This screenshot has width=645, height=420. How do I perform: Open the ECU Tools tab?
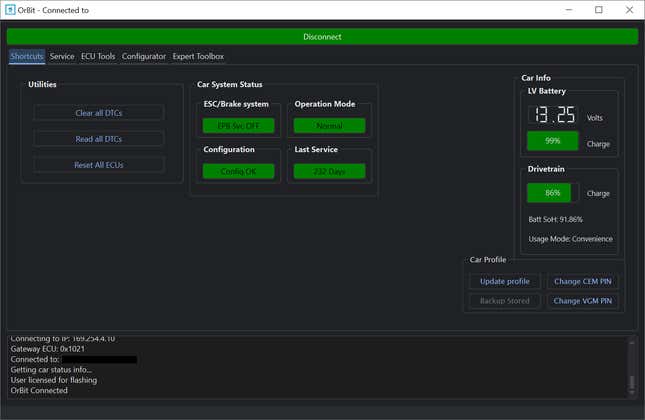98,57
